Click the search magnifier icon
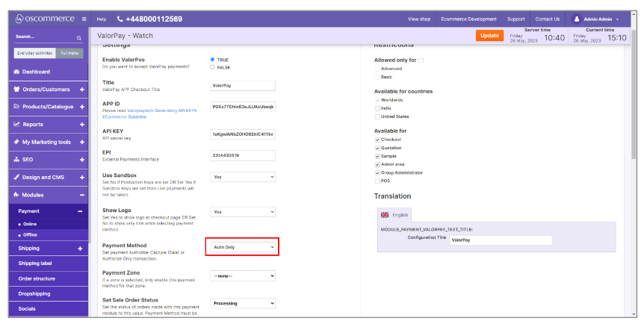This screenshot has width=644, height=324. pos(79,38)
